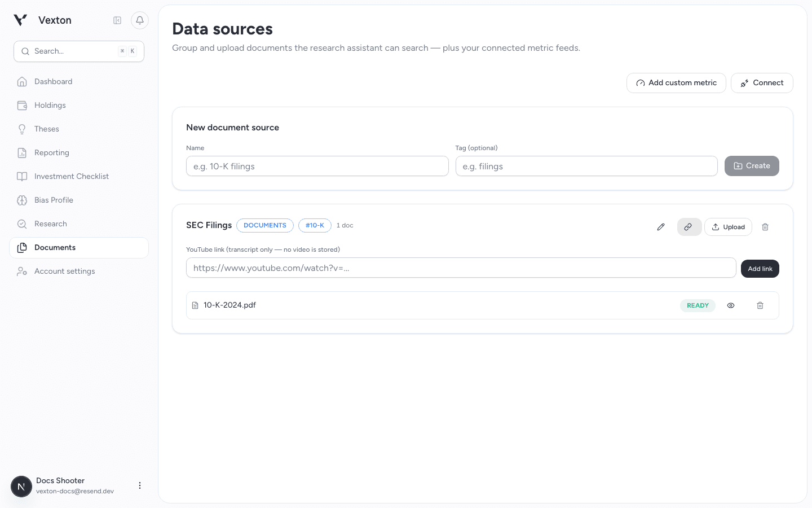
Task: Click the Tag (optional) input field
Action: click(586, 166)
